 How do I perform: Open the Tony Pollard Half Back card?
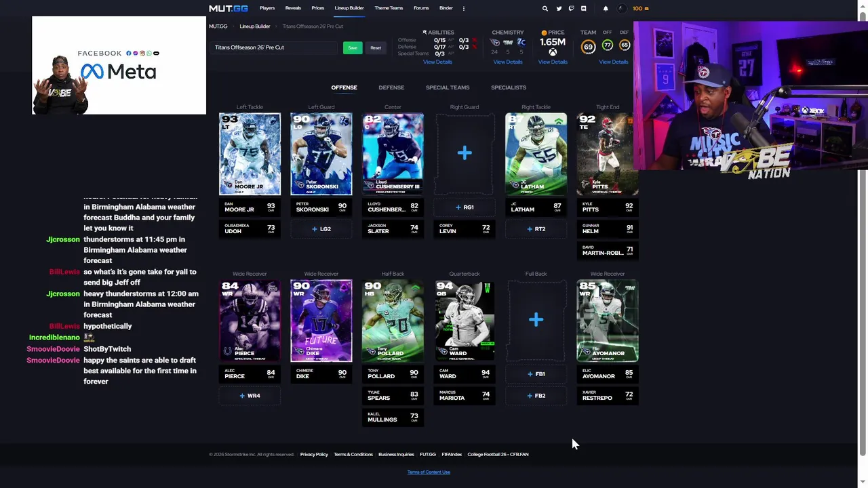point(393,321)
